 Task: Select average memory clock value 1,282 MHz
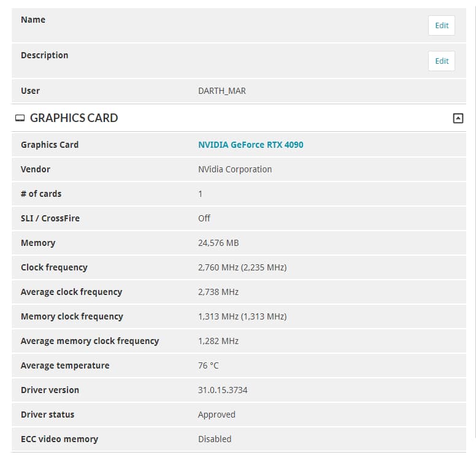pyautogui.click(x=218, y=341)
